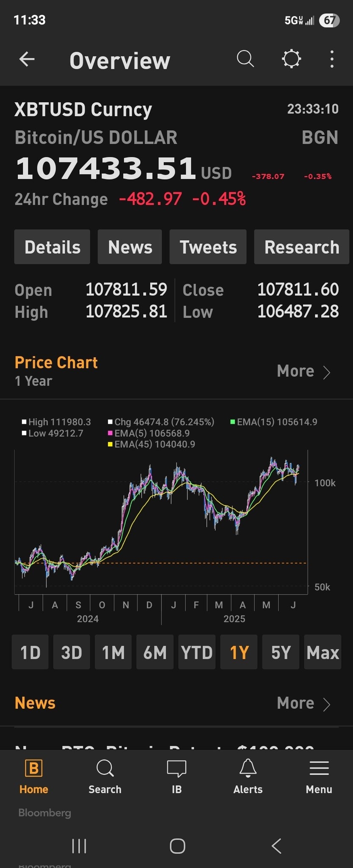
Task: Open the Details tab
Action: pos(52,247)
